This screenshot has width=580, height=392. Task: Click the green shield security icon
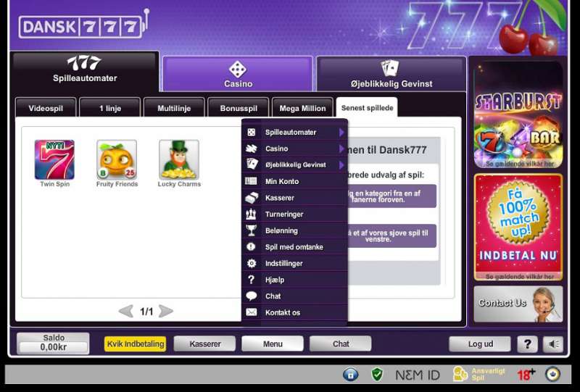point(376,375)
